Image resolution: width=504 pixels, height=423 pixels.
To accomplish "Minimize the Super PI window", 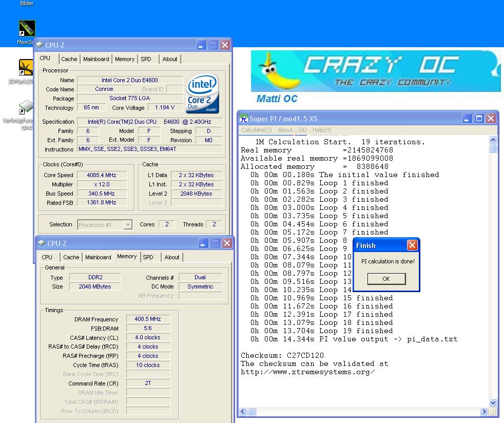I will point(467,119).
